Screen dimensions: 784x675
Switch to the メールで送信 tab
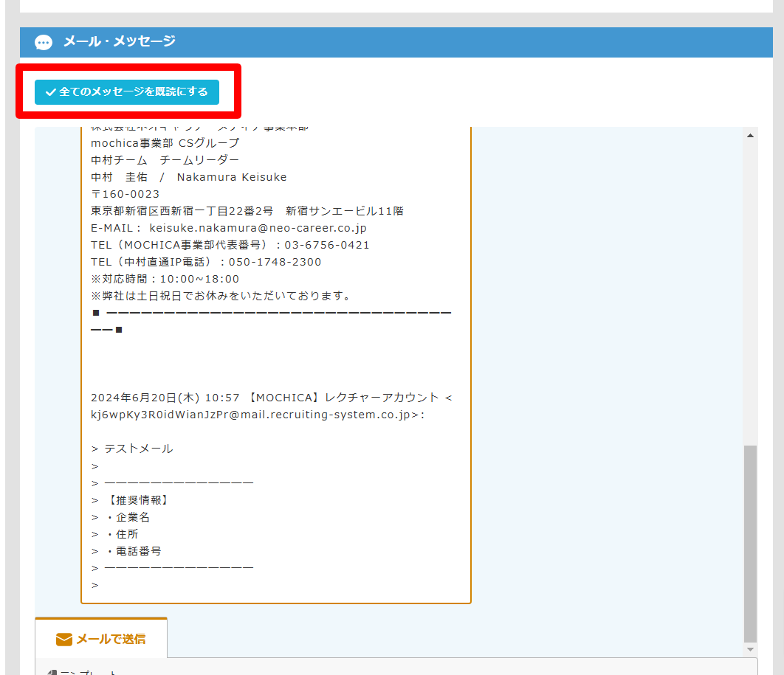point(101,638)
